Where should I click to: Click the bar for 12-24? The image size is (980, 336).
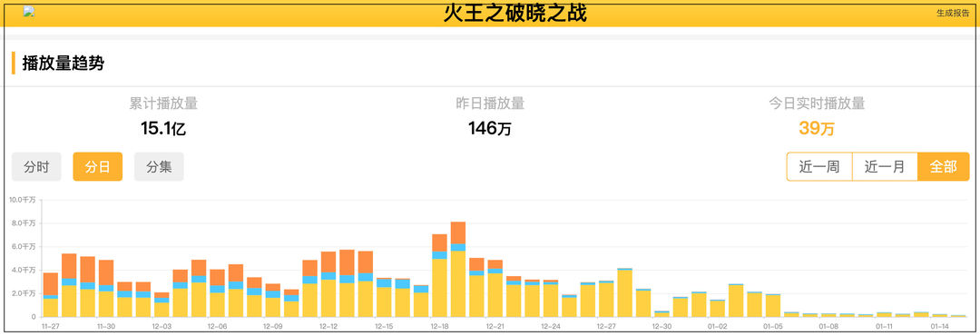(x=551, y=299)
